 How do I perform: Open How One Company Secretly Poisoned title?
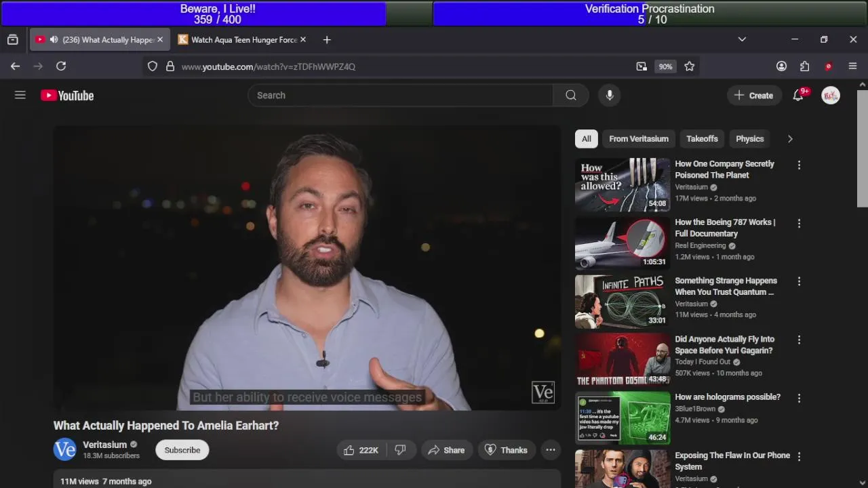[x=724, y=169]
